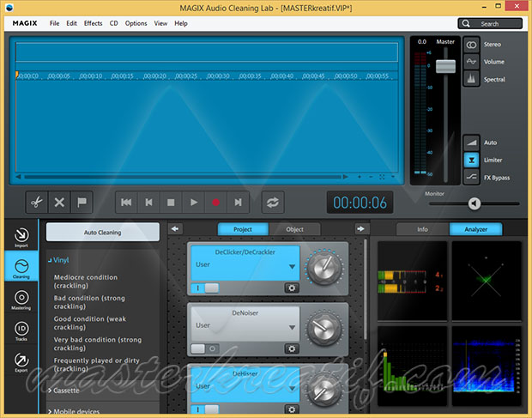Switch to the Info tab
Viewport: 532px width, 418px height.
point(422,229)
